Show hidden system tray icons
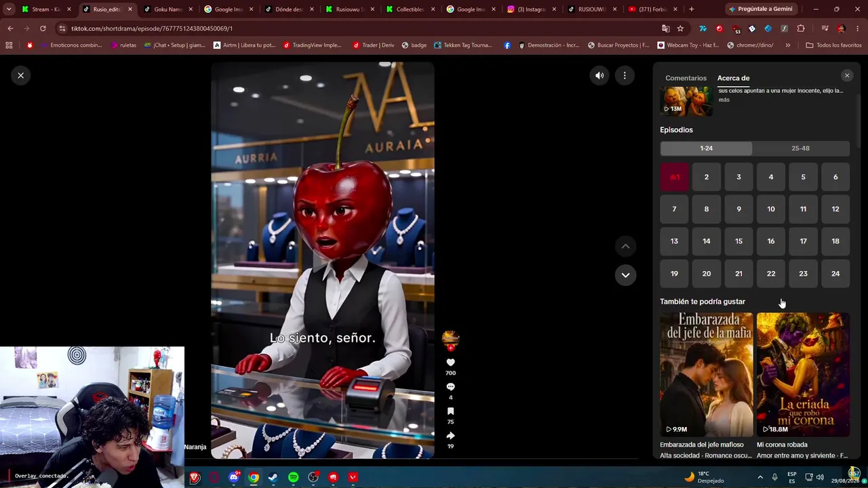 (x=760, y=477)
